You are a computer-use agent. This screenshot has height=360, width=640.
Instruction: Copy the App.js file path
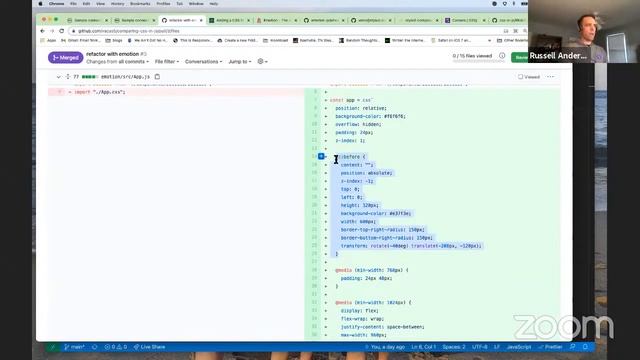pos(157,77)
